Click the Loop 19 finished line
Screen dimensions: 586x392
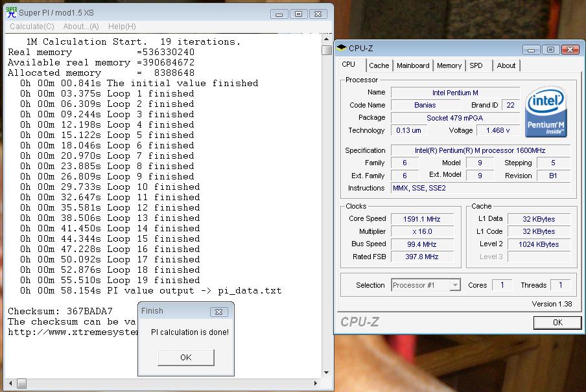tap(110, 280)
